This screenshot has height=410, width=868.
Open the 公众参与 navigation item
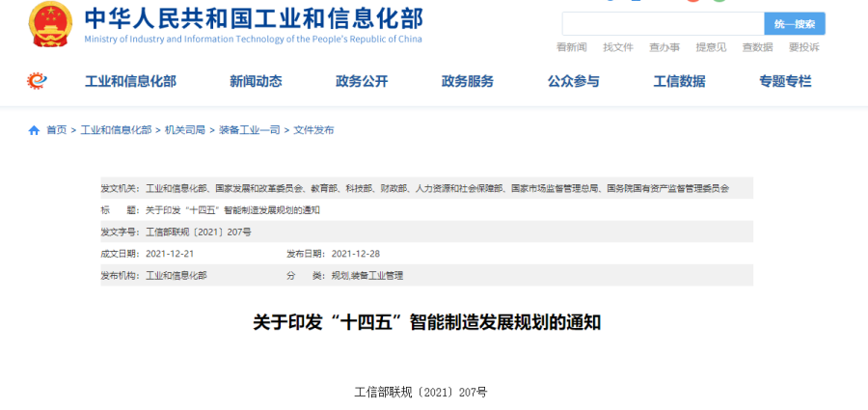pos(573,81)
